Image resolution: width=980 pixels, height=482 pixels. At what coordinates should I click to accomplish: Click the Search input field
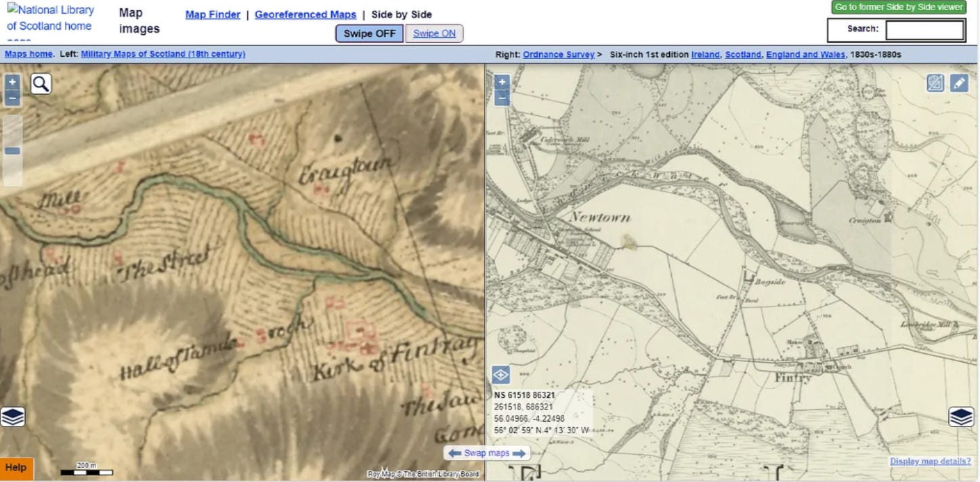(x=925, y=30)
